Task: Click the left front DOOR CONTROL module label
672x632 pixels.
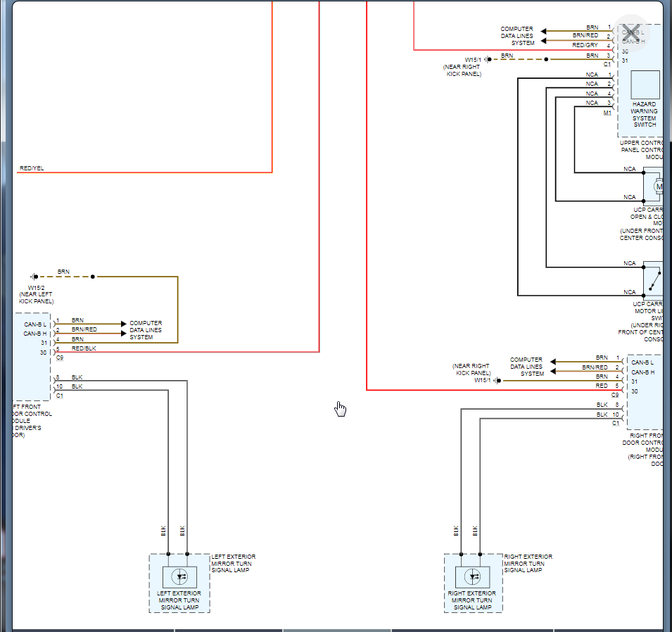Action: [x=32, y=421]
